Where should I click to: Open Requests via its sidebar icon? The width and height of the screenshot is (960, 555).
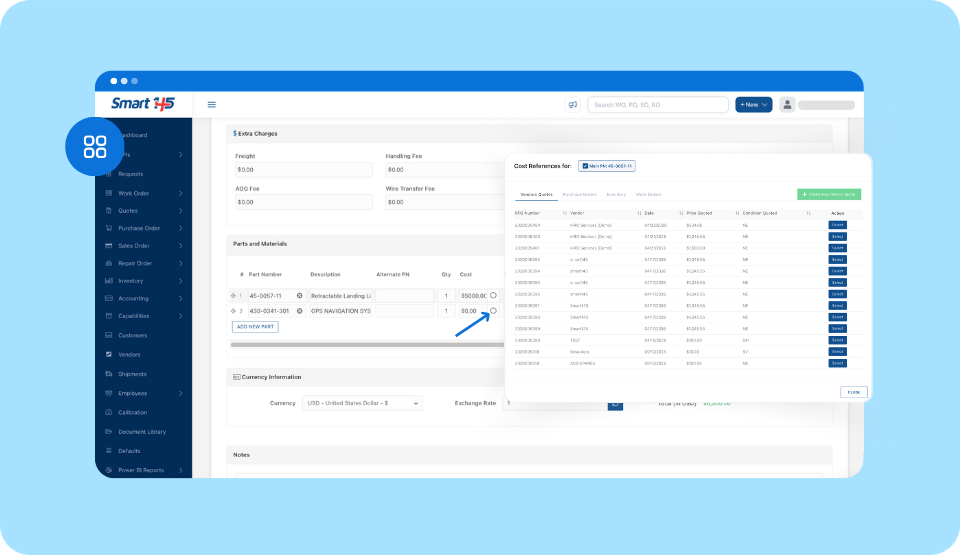point(109,174)
